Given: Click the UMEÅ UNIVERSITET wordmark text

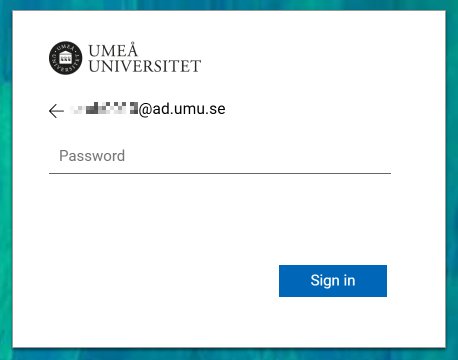Looking at the screenshot, I should [145, 58].
